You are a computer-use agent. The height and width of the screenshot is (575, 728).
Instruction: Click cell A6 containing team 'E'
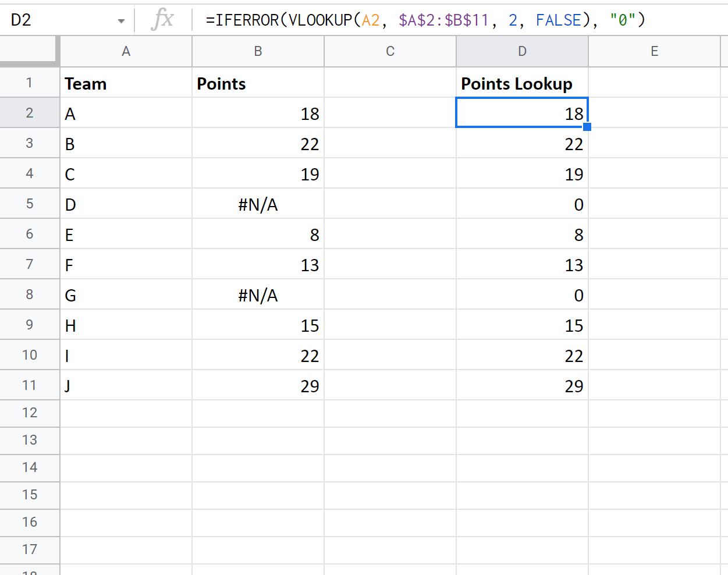tap(126, 234)
